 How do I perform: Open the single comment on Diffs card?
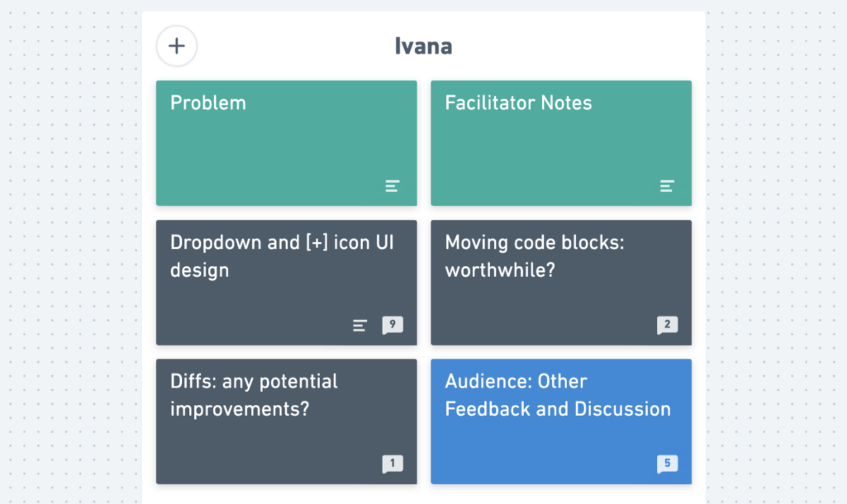pos(392,464)
